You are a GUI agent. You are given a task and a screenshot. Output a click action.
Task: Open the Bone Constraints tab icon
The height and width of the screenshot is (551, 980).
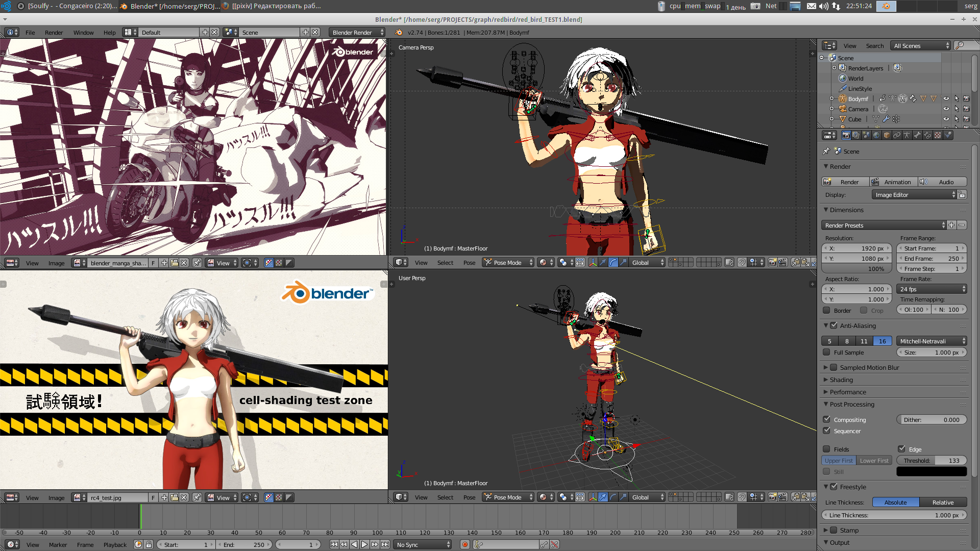[927, 135]
